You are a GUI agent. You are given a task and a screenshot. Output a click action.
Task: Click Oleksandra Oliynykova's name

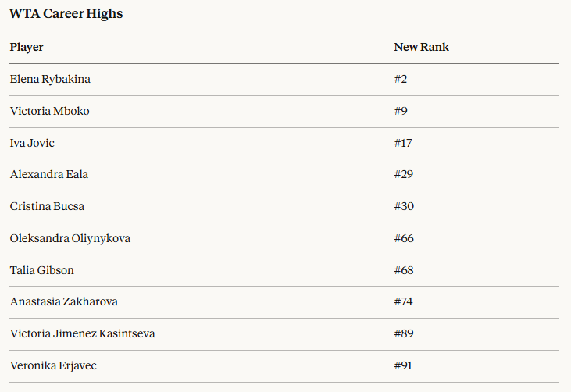70,238
